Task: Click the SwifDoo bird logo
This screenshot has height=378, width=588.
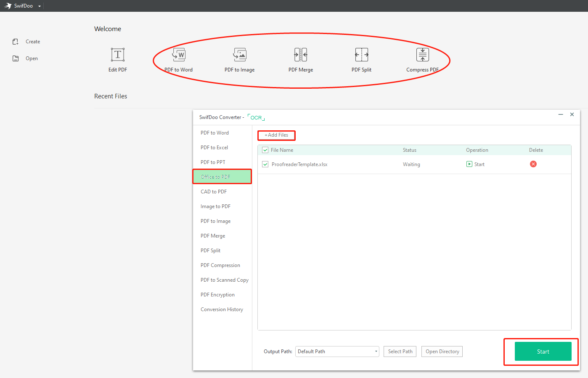Action: pyautogui.click(x=8, y=6)
